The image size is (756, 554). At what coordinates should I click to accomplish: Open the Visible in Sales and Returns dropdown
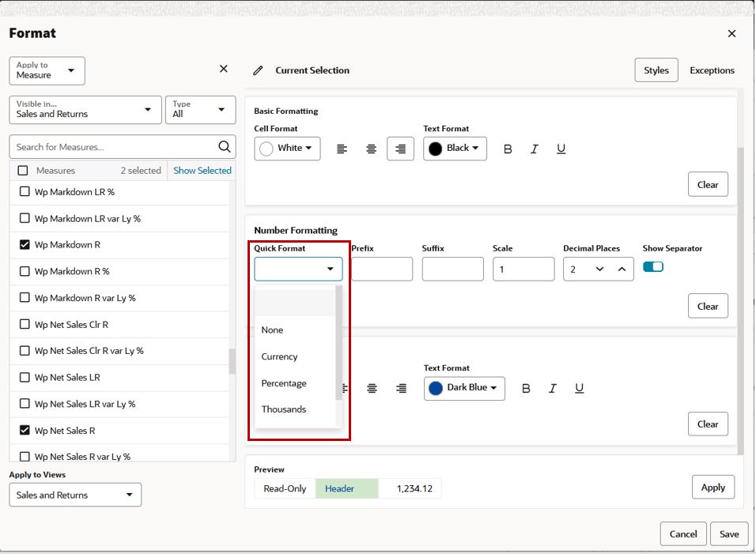85,110
